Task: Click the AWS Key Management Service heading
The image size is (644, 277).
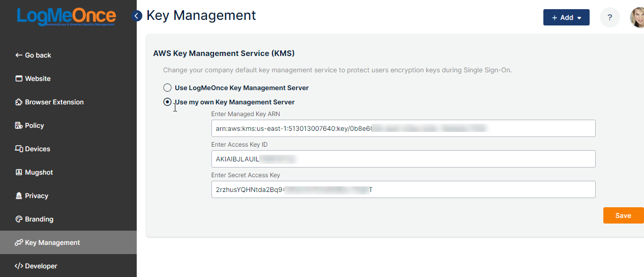Action: coord(224,53)
